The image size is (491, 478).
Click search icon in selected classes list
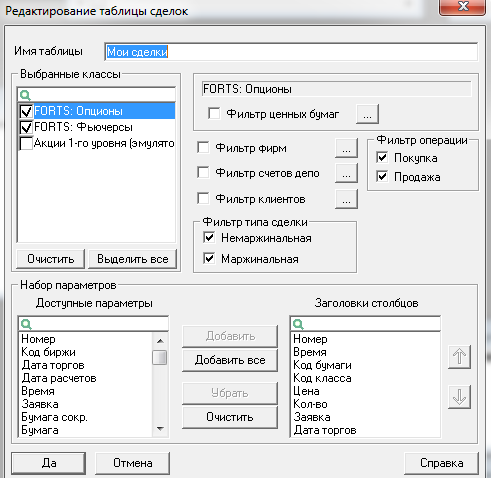coord(25,95)
